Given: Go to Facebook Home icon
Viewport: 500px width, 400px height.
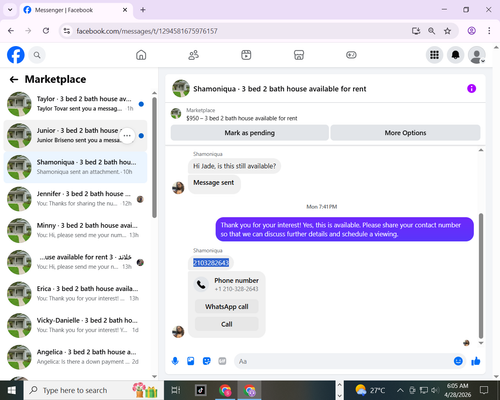Looking at the screenshot, I should [141, 55].
